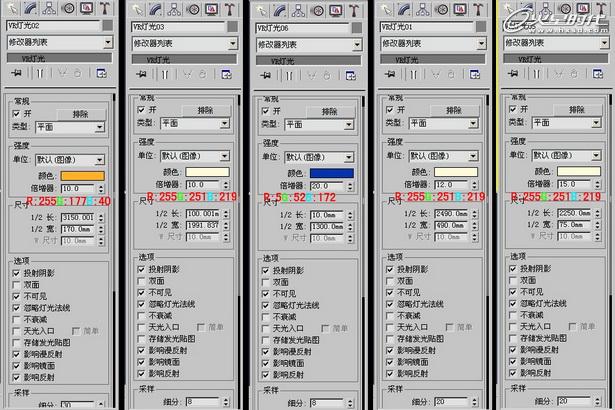This screenshot has width=615, height=410.
Task: Click Pin Stack icon in VR灯光03 panel
Action: point(141,74)
